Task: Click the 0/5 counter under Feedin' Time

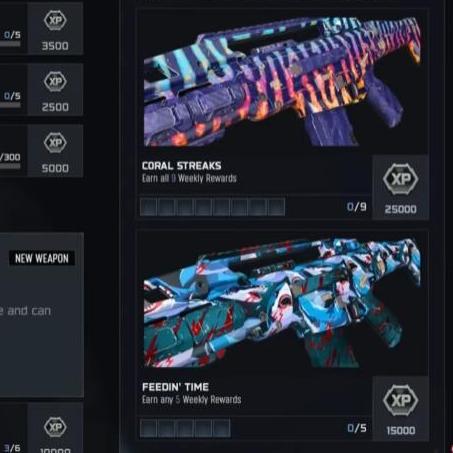Action: pos(357,428)
